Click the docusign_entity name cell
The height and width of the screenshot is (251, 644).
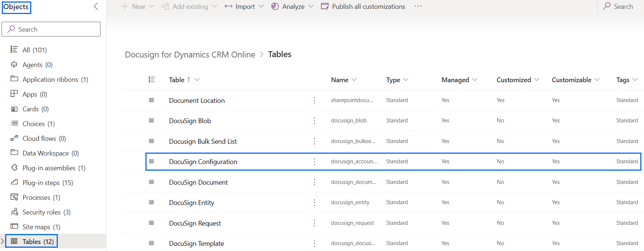[350, 202]
